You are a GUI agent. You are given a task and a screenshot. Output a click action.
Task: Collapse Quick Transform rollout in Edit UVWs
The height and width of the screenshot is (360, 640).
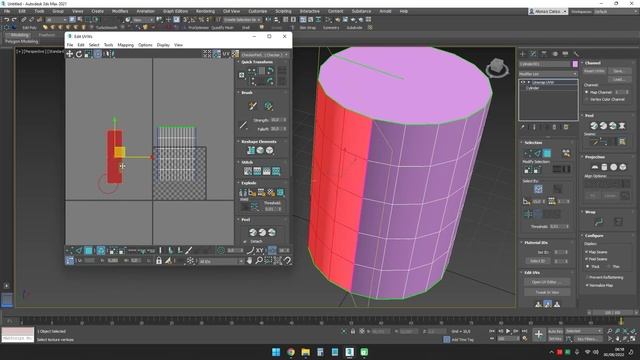(x=256, y=62)
